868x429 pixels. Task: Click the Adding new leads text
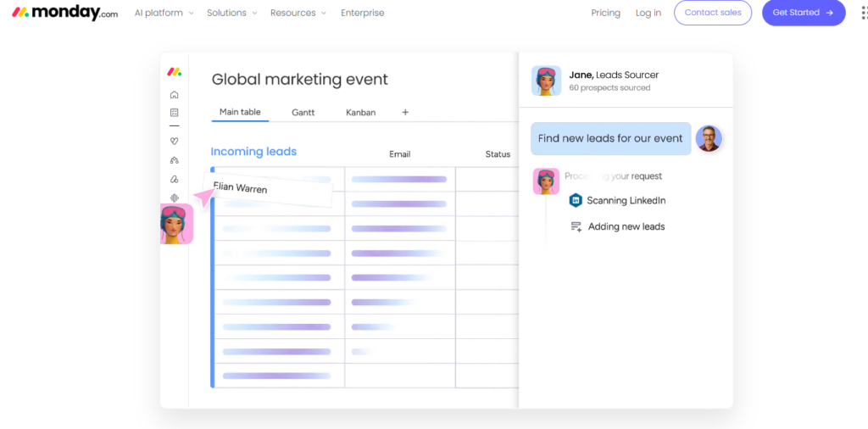point(626,226)
